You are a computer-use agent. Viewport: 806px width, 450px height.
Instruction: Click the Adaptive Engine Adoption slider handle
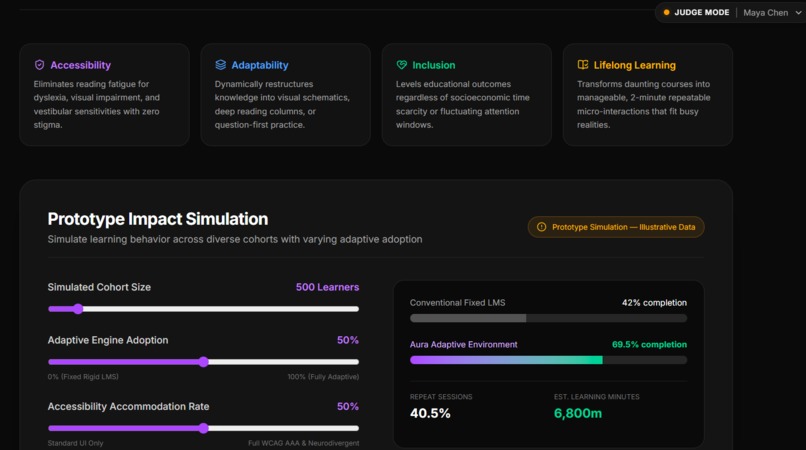pyautogui.click(x=204, y=362)
